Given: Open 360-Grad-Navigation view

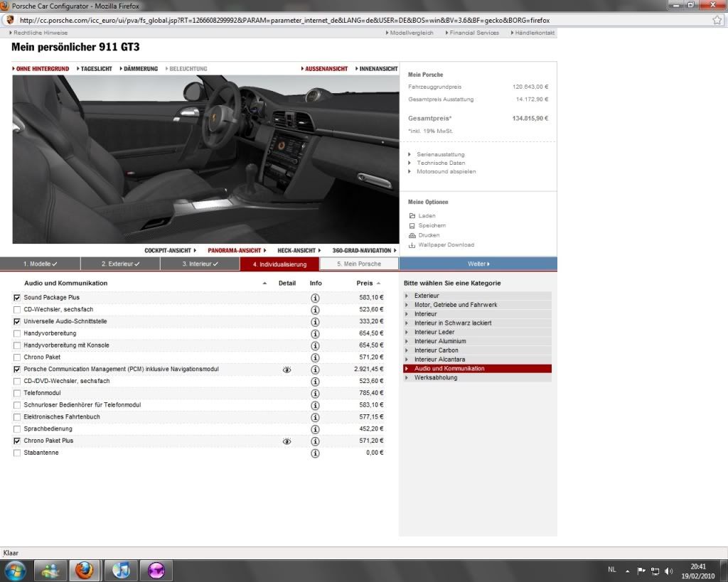Looking at the screenshot, I should coord(365,251).
